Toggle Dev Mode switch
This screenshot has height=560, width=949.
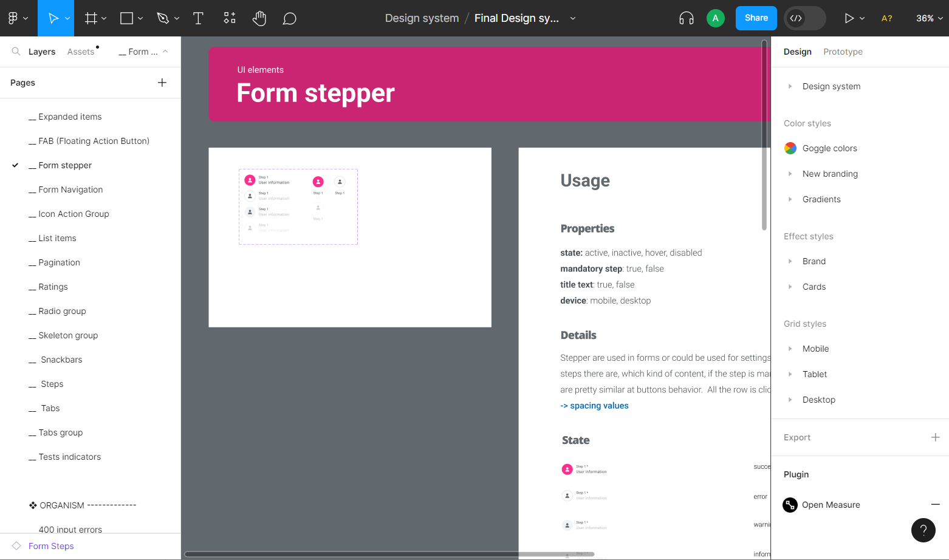[x=805, y=18]
